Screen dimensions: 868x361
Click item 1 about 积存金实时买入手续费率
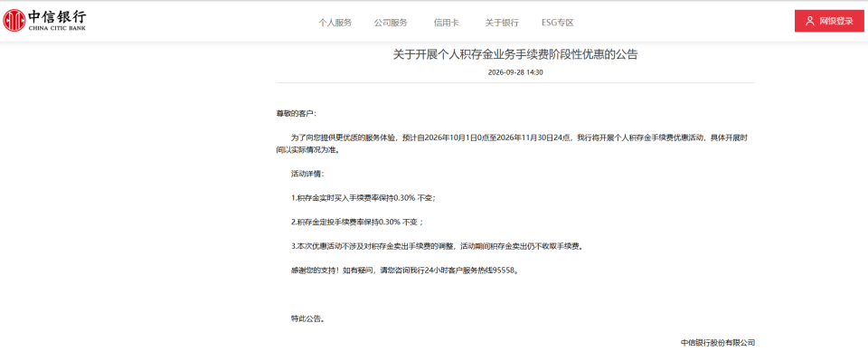point(363,197)
